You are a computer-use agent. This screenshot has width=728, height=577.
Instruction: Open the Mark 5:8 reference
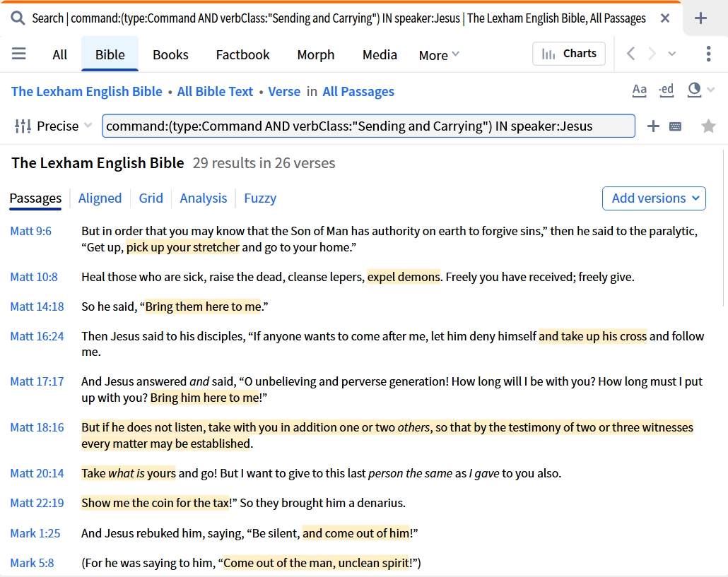(x=32, y=563)
